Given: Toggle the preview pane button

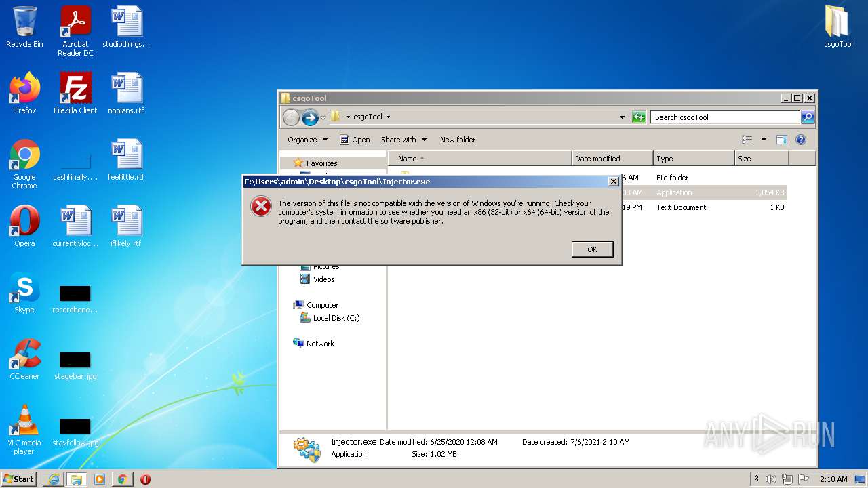Looking at the screenshot, I should click(781, 140).
